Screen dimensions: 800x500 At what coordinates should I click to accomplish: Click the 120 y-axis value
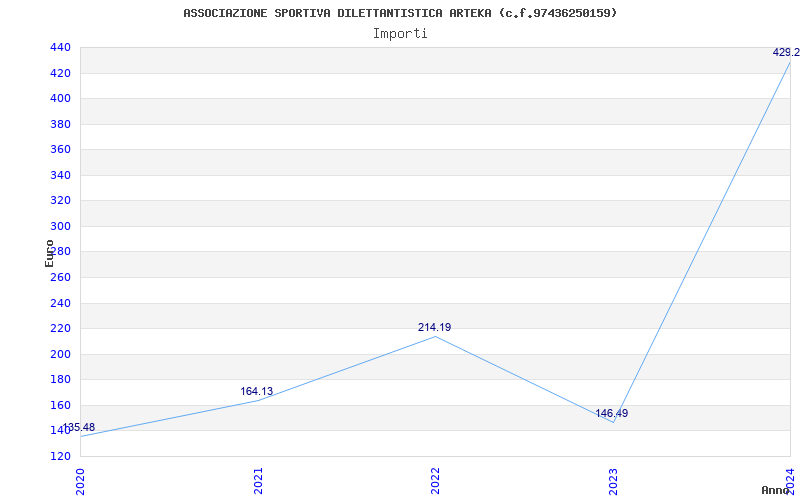(x=60, y=456)
